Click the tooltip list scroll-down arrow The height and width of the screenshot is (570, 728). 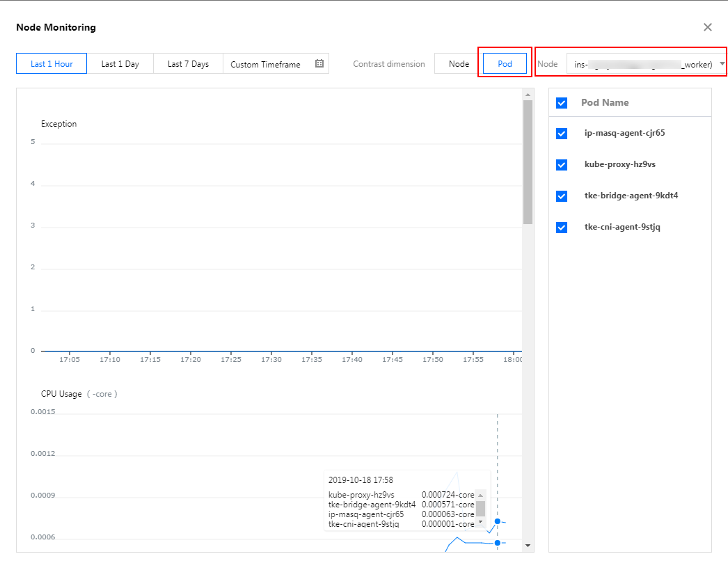(x=480, y=521)
